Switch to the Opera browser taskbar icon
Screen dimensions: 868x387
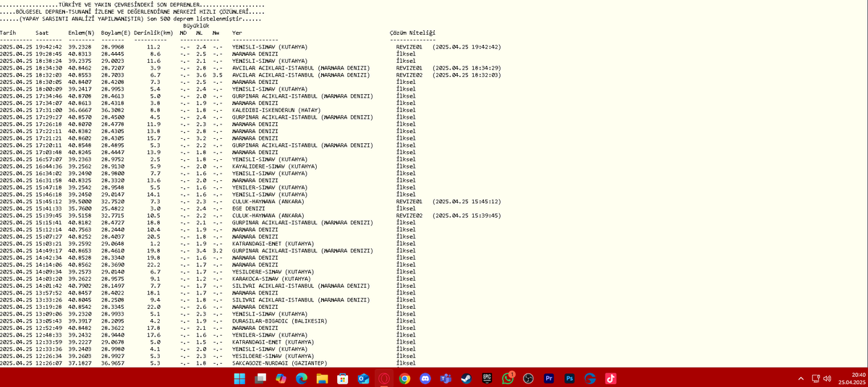coord(384,378)
